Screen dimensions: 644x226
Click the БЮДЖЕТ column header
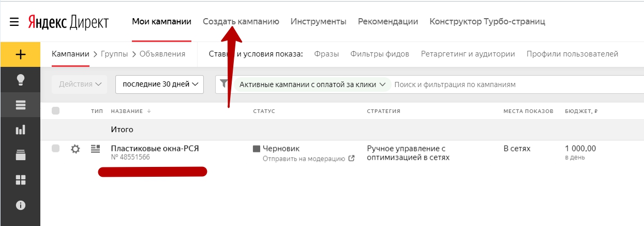tap(581, 111)
